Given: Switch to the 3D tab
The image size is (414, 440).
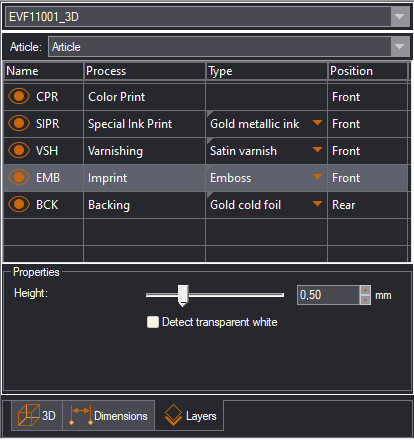Looking at the screenshot, I should [x=37, y=415].
